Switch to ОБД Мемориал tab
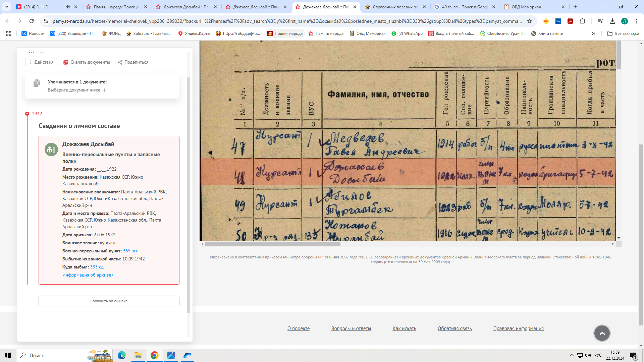This screenshot has height=362, width=644. click(x=526, y=7)
